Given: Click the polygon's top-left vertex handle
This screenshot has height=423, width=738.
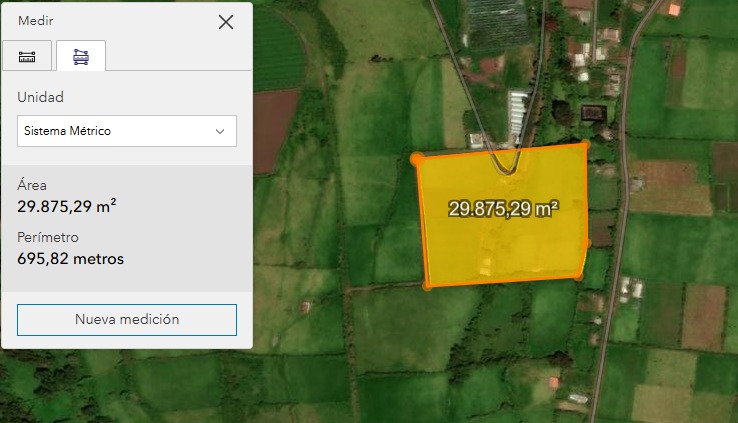Looking at the screenshot, I should [416, 159].
